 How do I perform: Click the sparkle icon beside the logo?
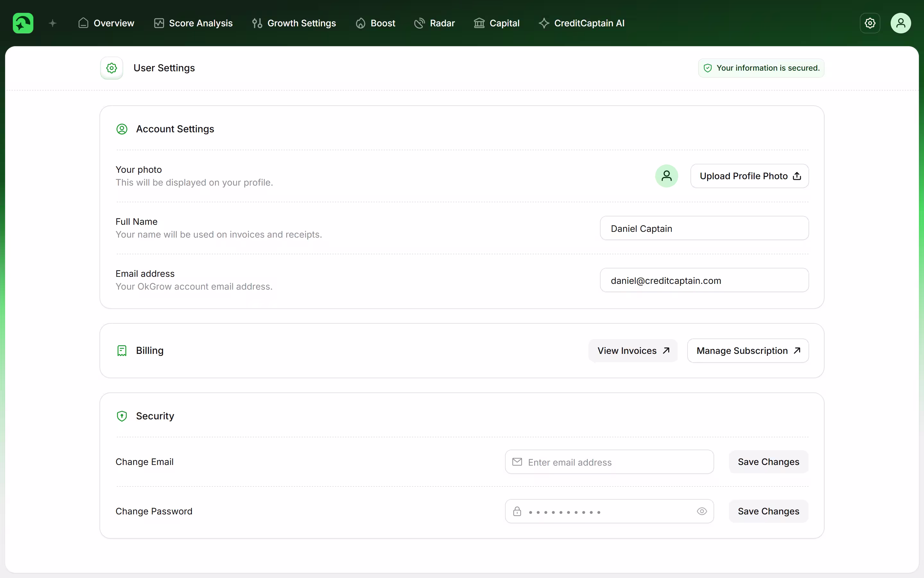coord(53,23)
